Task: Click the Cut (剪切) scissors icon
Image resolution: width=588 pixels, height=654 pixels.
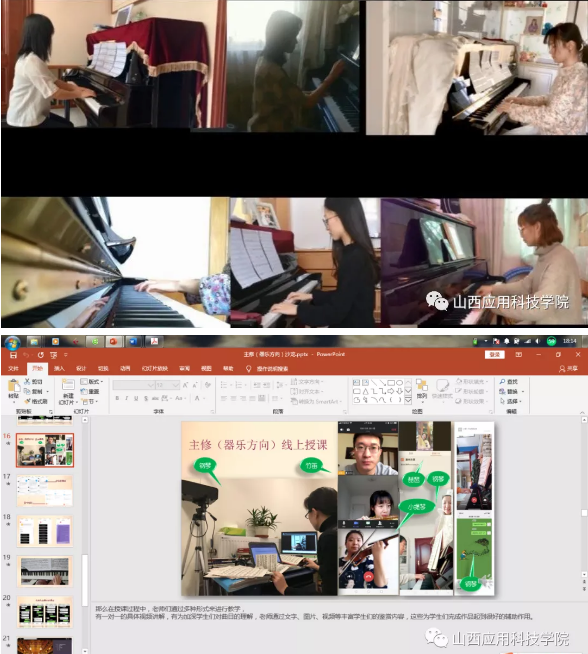Action: [28, 381]
